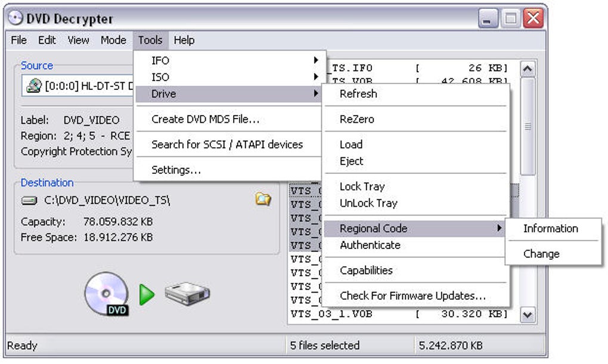The width and height of the screenshot is (608, 364).
Task: Choose Change under Regional Code
Action: point(553,254)
